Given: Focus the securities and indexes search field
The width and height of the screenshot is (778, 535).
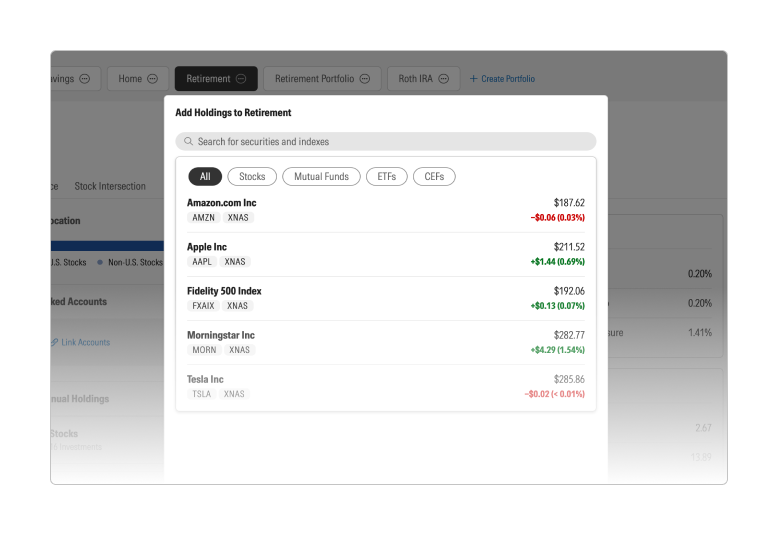Looking at the screenshot, I should [x=390, y=142].
